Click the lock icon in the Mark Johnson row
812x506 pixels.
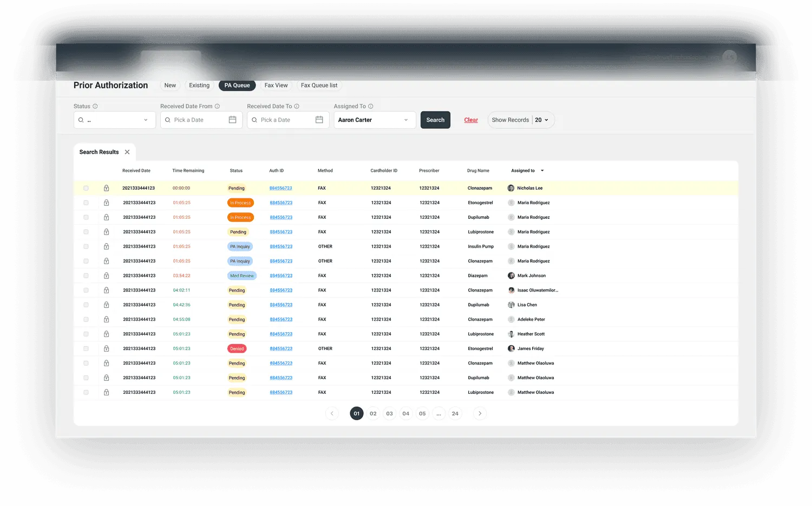pos(106,276)
